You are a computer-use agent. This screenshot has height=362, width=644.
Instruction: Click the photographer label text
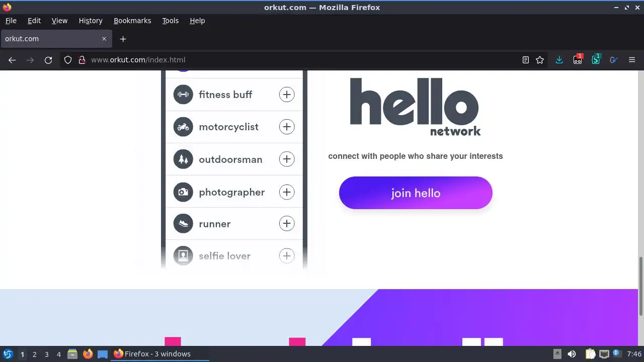(231, 192)
